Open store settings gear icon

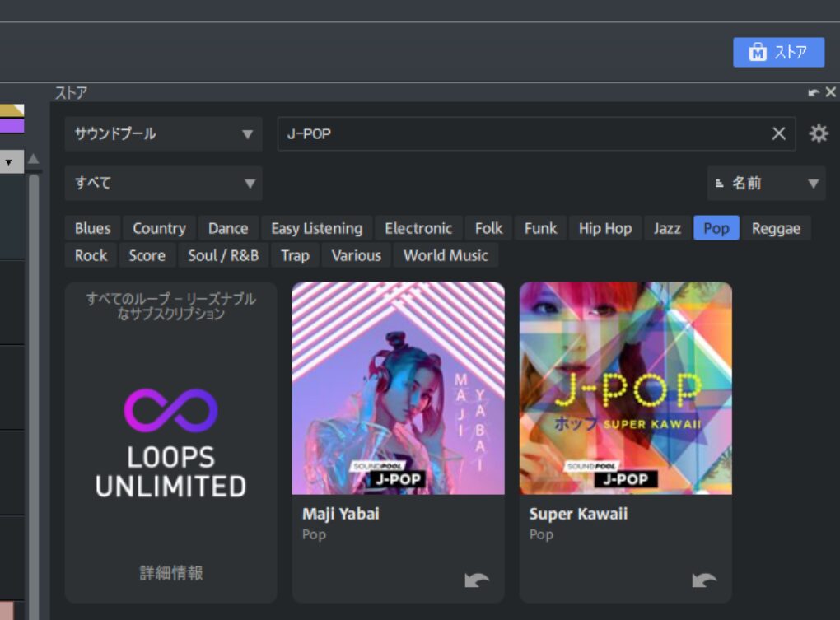pyautogui.click(x=819, y=133)
